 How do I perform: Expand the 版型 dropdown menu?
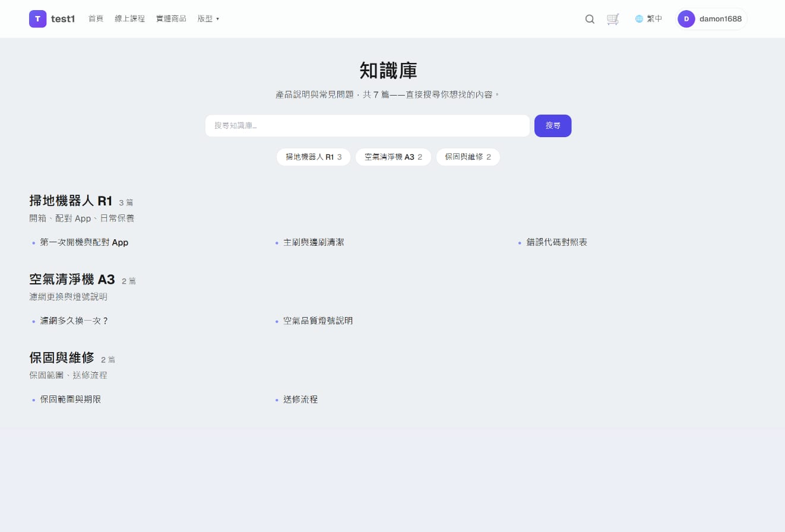click(x=208, y=19)
